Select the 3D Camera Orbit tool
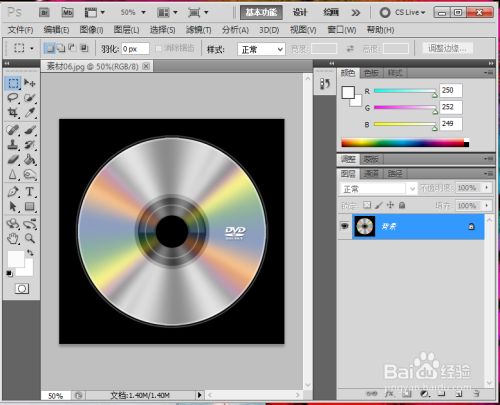This screenshot has width=500, height=405. click(x=30, y=224)
